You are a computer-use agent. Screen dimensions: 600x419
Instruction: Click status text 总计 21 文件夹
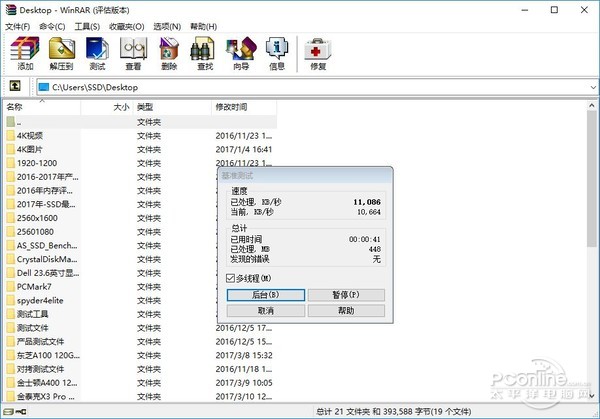[343, 412]
